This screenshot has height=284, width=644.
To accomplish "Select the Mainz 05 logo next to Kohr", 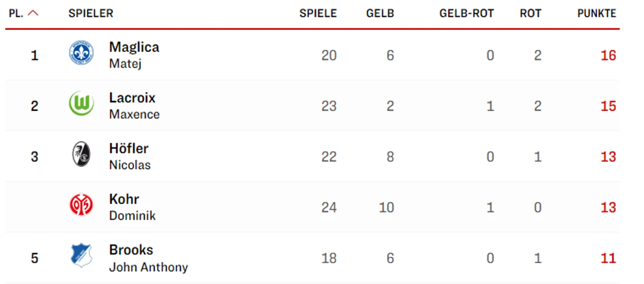I will click(81, 205).
